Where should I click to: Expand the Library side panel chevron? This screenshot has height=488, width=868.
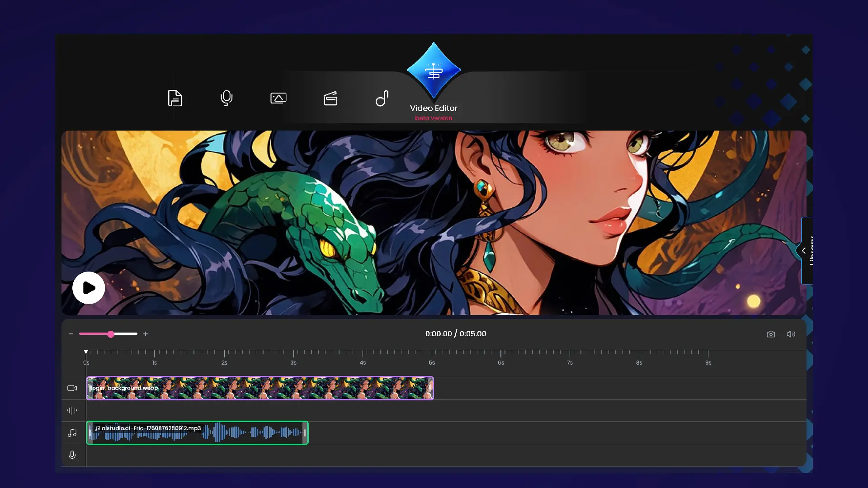[804, 250]
